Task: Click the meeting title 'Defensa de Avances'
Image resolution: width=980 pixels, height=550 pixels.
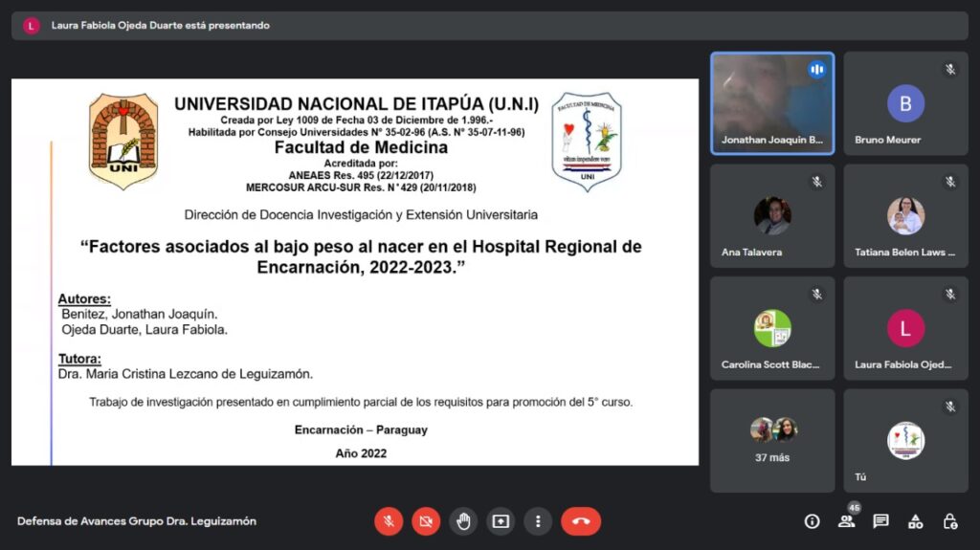Action: pos(137,521)
